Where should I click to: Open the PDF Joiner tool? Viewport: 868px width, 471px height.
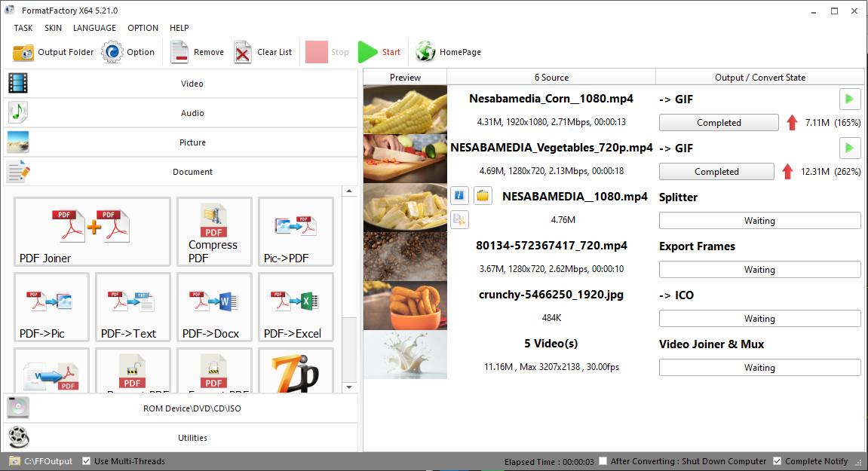92,231
